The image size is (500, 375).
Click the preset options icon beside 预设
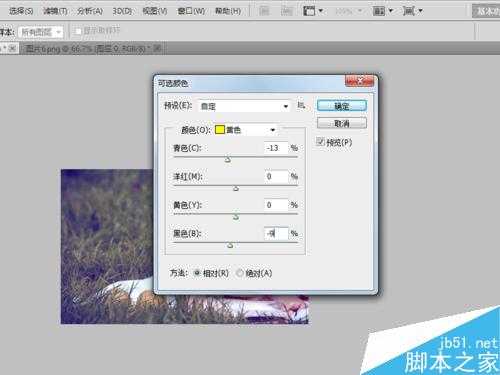tap(301, 105)
